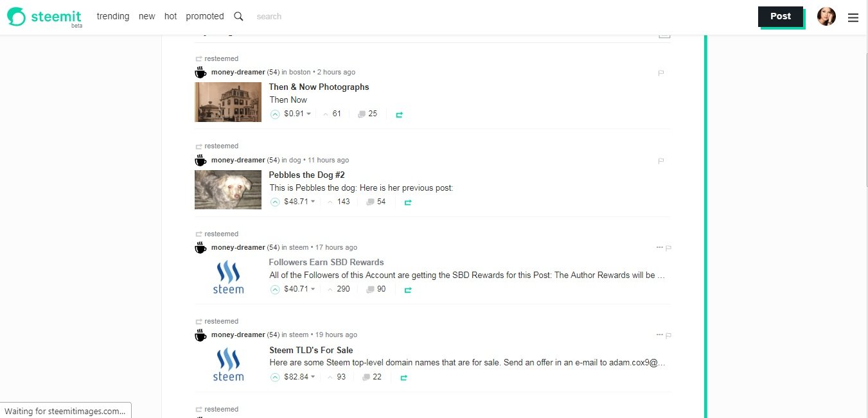Go to the trending tab
Image resolution: width=868 pixels, height=418 pixels.
coord(113,16)
